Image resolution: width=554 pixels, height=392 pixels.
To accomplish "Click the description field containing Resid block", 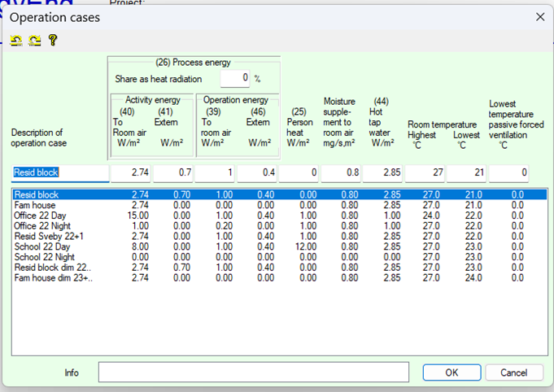I will 60,173.
